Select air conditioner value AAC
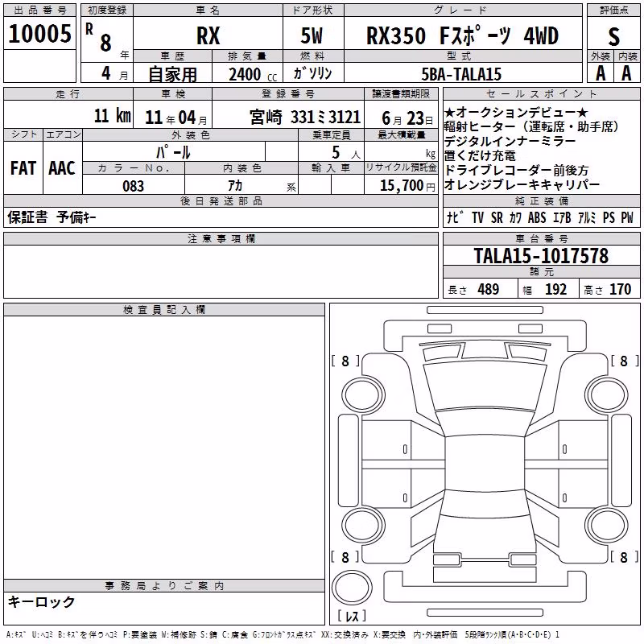 pyautogui.click(x=62, y=168)
